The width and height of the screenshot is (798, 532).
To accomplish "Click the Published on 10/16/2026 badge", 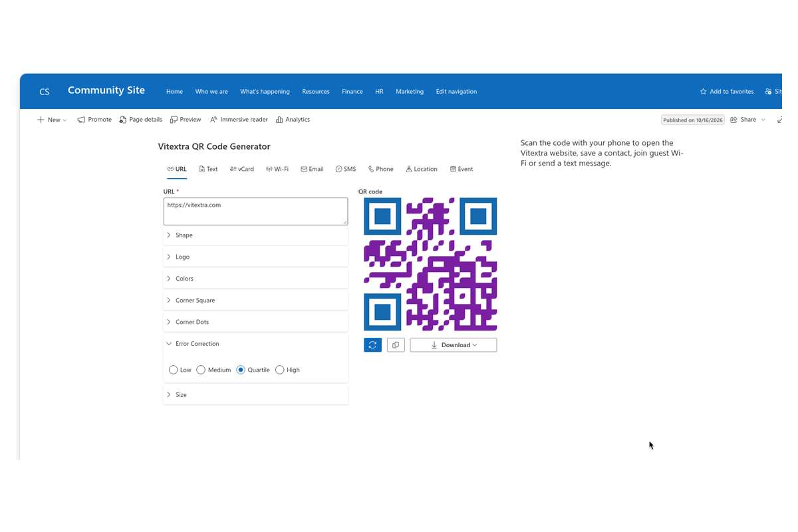I will coord(692,120).
